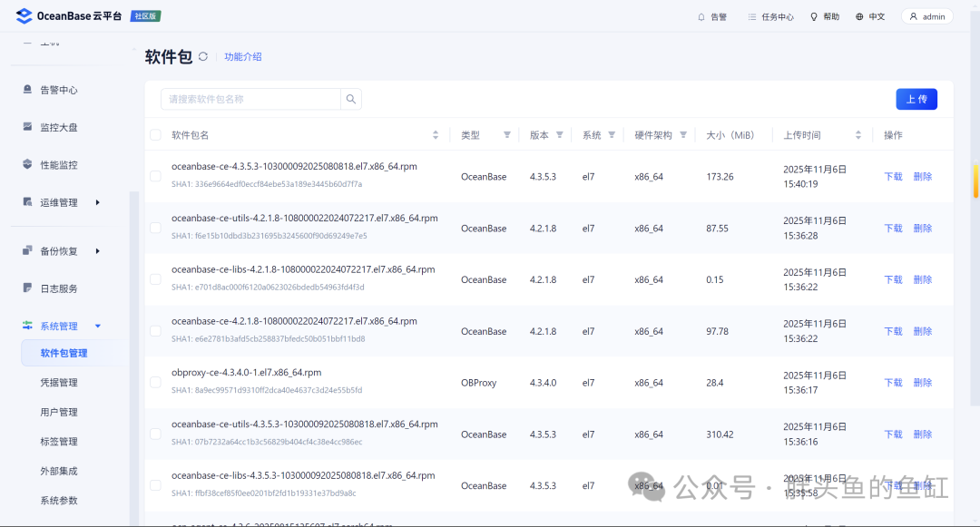Sort by 软件包名 column arrows

click(x=436, y=135)
